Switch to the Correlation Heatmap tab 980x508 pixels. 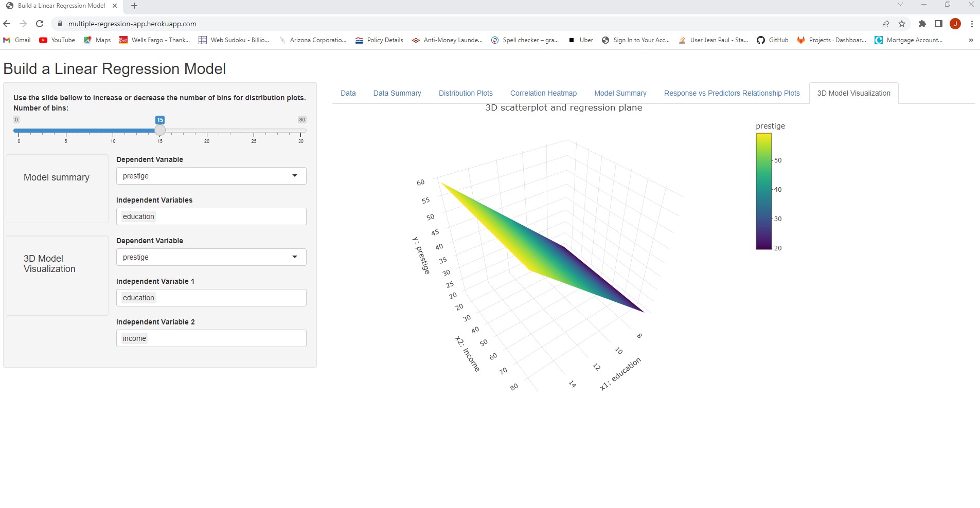[543, 93]
